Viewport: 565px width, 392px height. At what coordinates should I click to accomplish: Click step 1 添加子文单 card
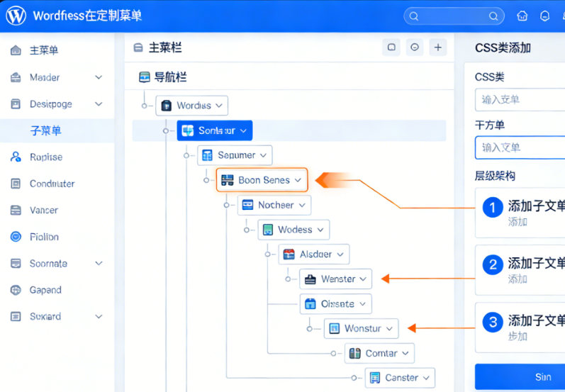click(520, 213)
